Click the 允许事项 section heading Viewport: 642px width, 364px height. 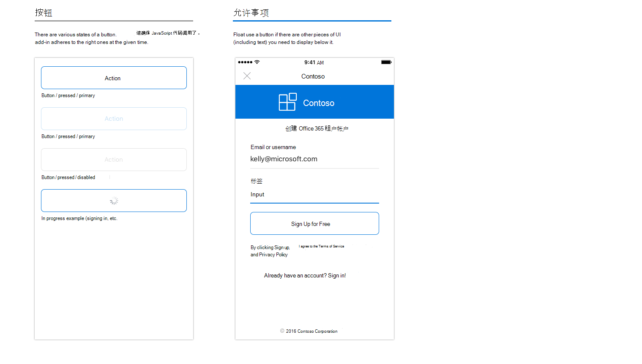tap(251, 13)
